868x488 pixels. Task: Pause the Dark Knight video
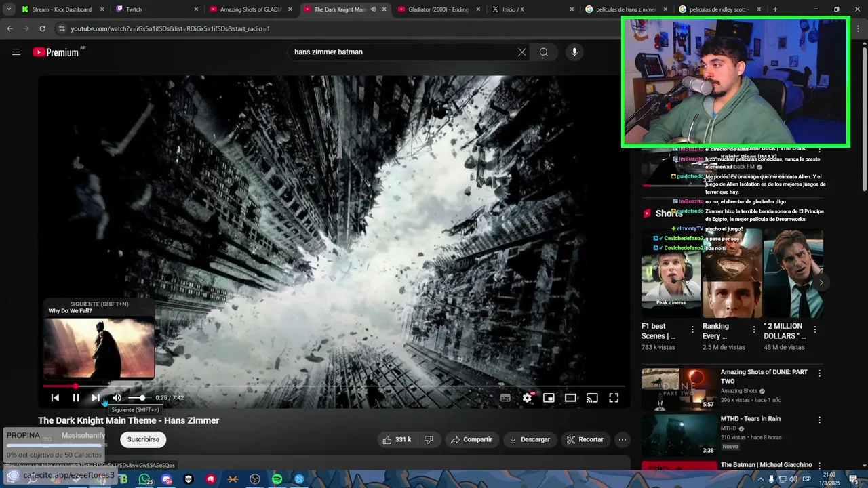(x=76, y=398)
